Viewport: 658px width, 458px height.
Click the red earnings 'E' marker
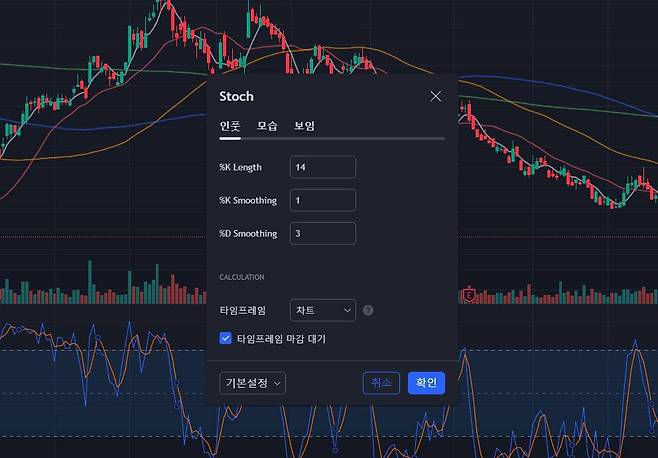pos(469,295)
